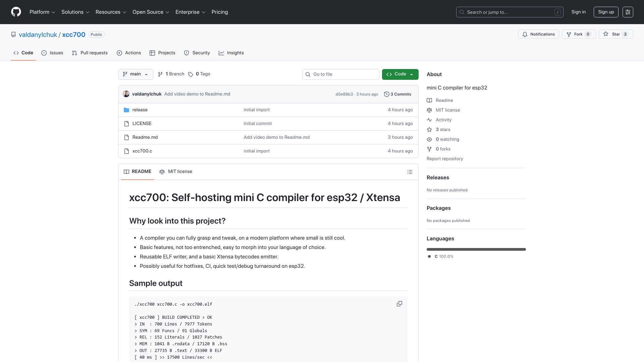Open the Pricing link
The image size is (644, 362).
tap(220, 12)
